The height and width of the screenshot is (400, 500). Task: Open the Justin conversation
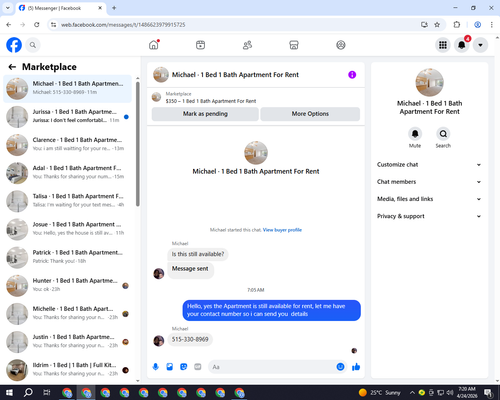point(67,342)
